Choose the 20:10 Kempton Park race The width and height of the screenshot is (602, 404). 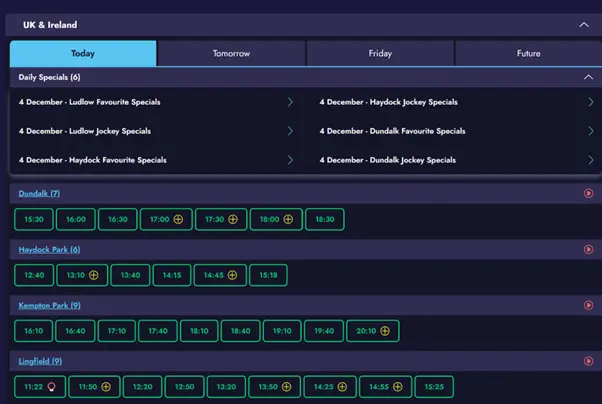pos(372,331)
